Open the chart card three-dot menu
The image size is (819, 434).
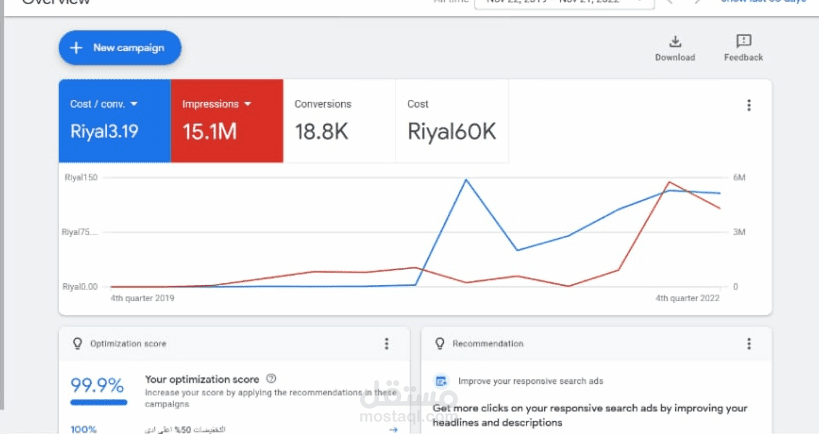(748, 105)
